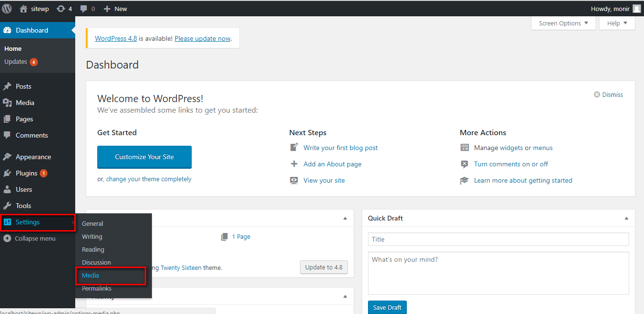Click the Plugins plug icon
Screen dimensions: 644x314
(x=7, y=173)
